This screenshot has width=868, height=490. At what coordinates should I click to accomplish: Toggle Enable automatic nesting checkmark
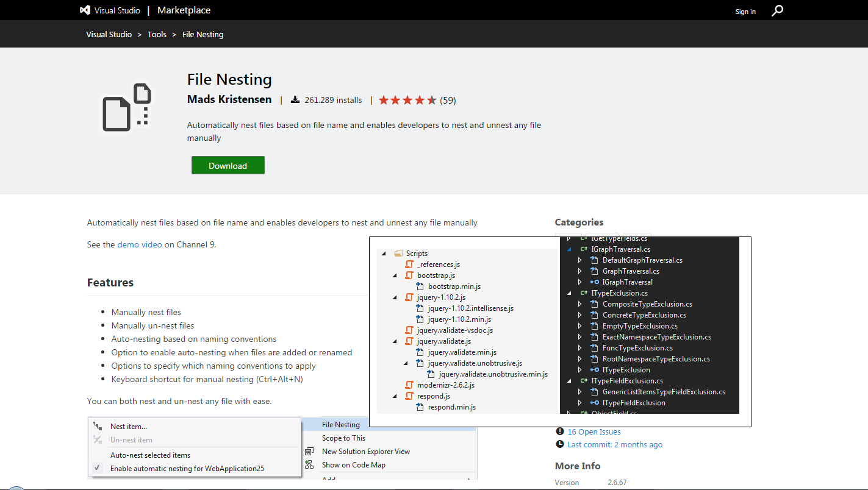coord(97,469)
